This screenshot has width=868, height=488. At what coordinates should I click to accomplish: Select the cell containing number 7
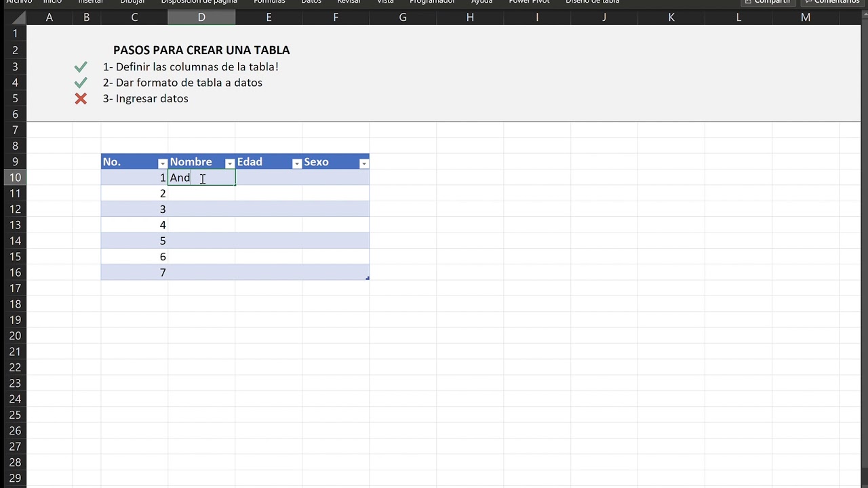point(134,272)
